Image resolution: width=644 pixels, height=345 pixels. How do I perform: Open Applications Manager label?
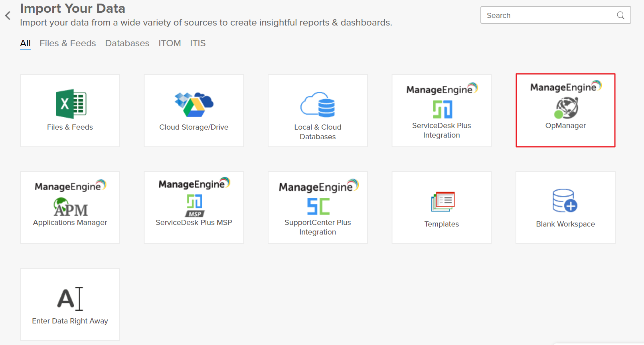point(70,223)
